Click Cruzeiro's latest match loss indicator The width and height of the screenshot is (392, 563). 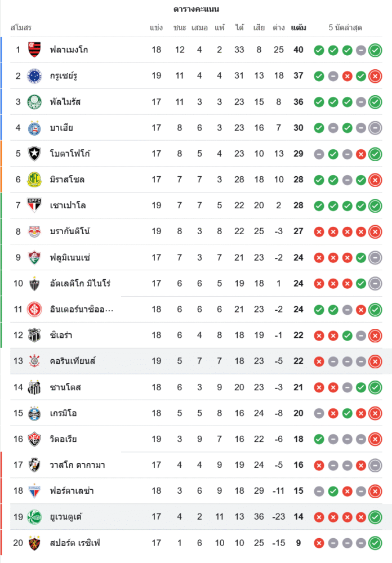point(375,76)
